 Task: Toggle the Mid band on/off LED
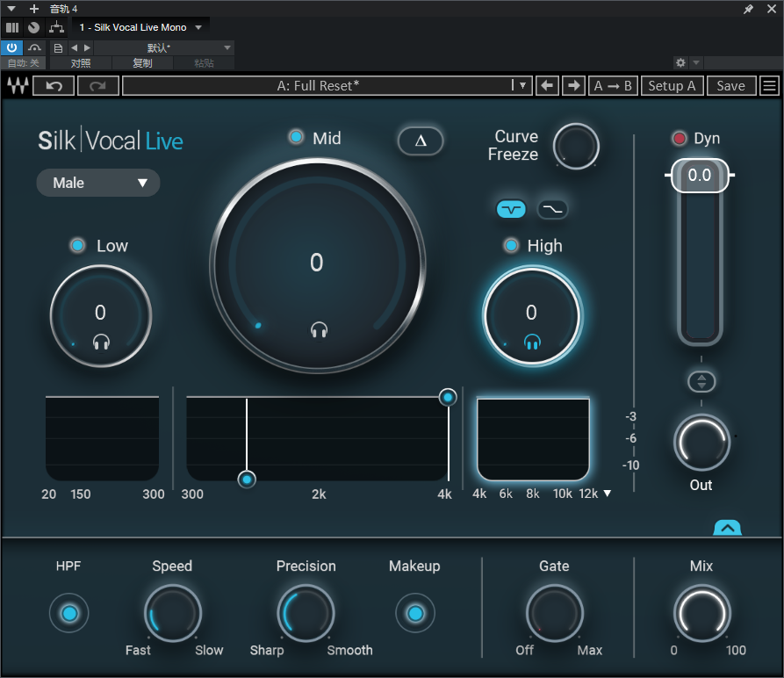click(296, 136)
